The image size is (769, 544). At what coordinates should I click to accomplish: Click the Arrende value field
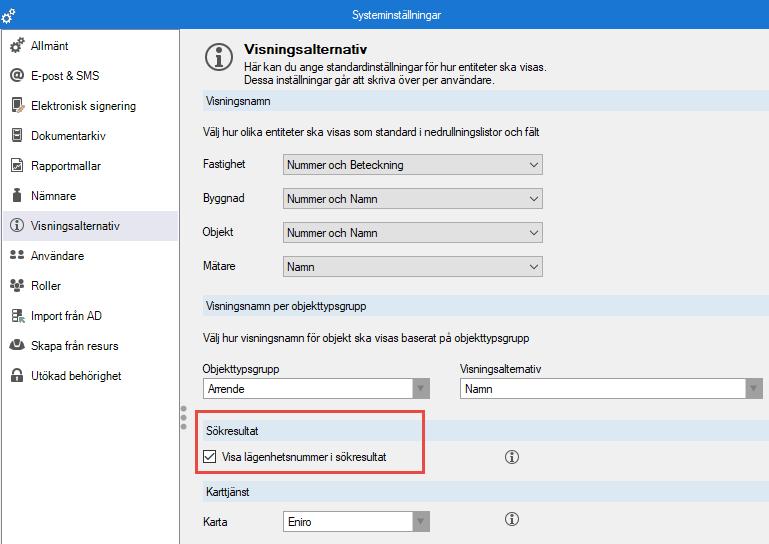308,389
